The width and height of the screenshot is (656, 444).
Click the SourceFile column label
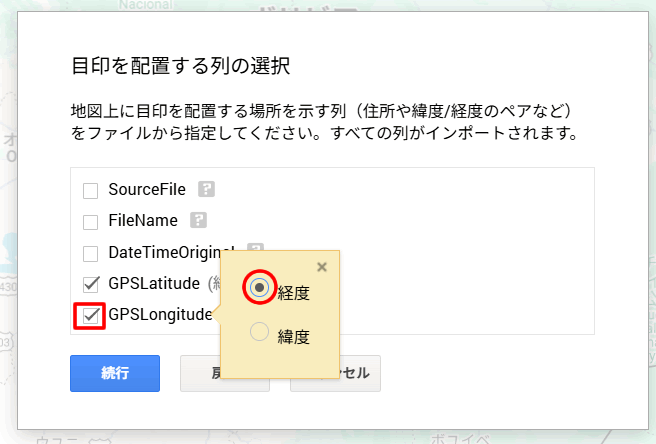[x=148, y=189]
